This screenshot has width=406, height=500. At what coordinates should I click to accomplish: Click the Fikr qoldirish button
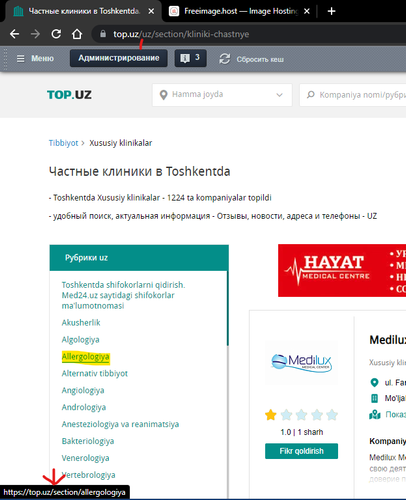click(301, 451)
